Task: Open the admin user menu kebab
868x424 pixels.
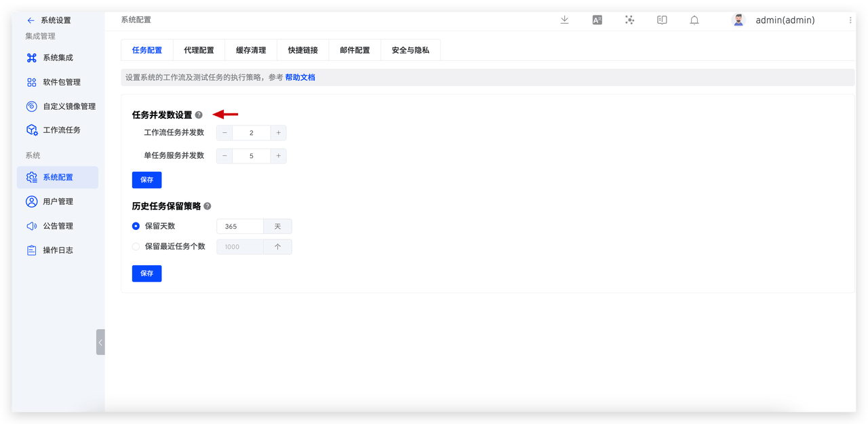Action: [x=850, y=20]
